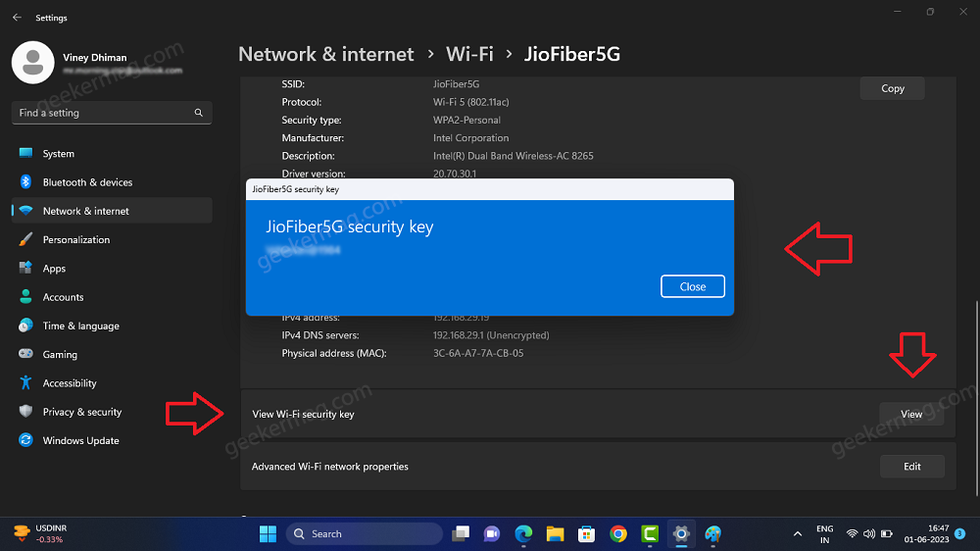
Task: Open the clock showing 16:47
Action: pyautogui.click(x=926, y=533)
